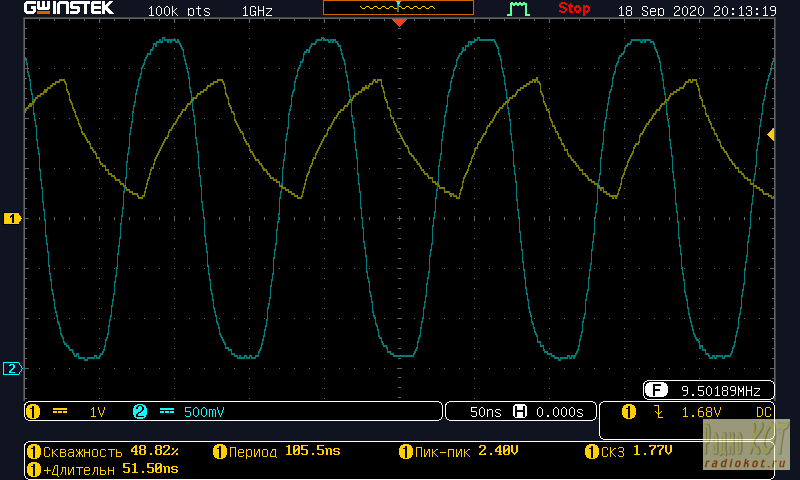This screenshot has height=480, width=800.
Task: Click the trigger level arrow on right edge
Action: coord(770,134)
